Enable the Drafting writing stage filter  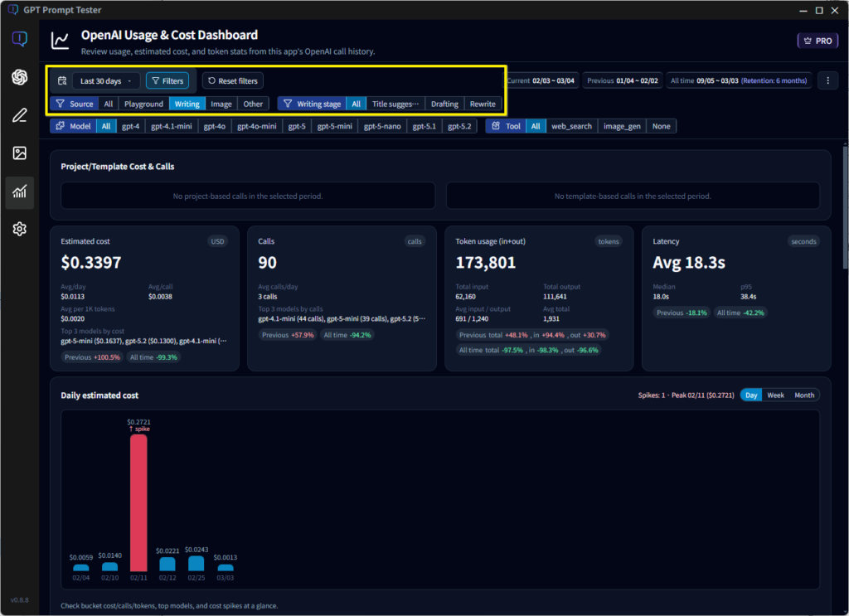(446, 104)
